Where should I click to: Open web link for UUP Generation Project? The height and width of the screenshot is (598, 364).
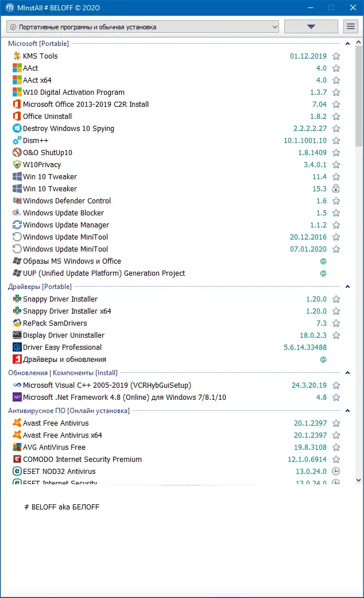[x=323, y=273]
